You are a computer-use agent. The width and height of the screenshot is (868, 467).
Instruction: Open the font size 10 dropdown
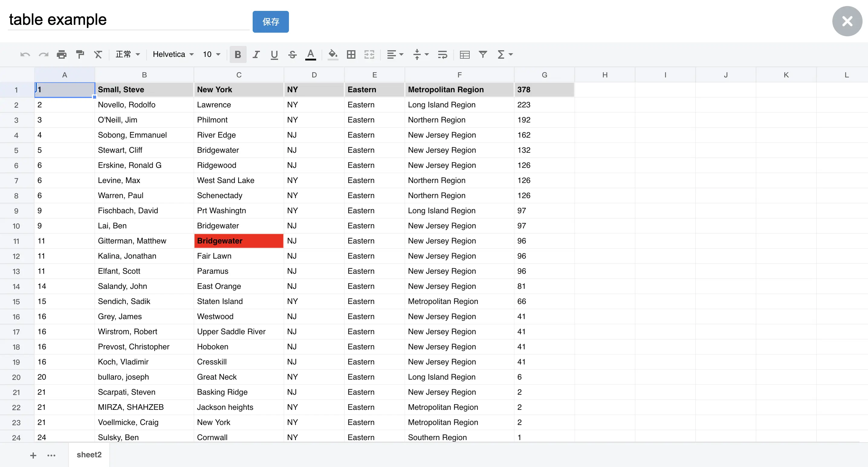tap(212, 55)
